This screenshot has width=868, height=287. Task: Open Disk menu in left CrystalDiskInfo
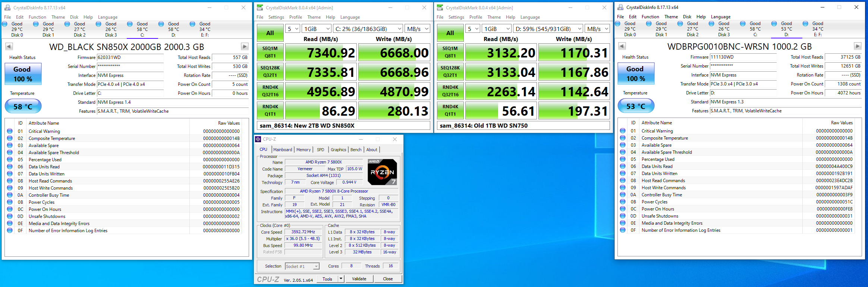click(x=74, y=17)
